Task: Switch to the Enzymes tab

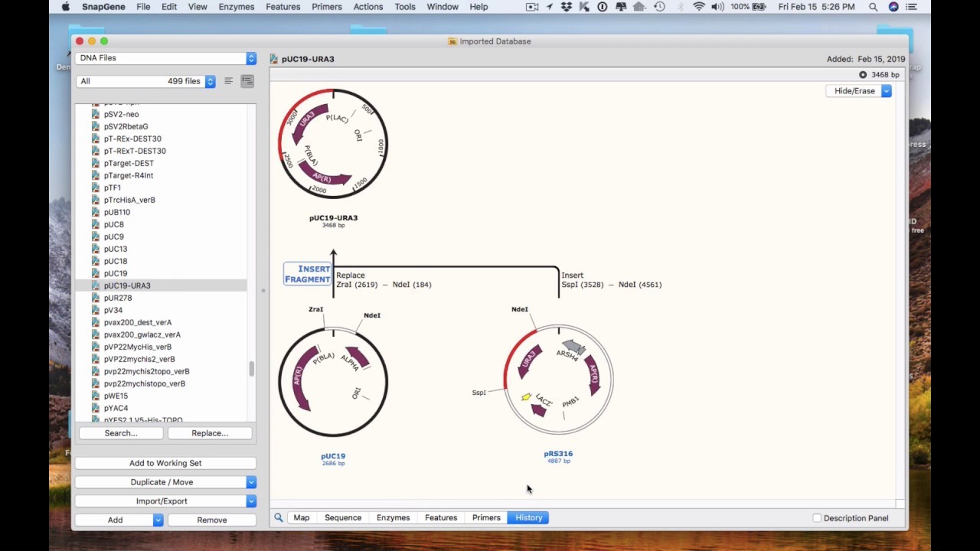Action: tap(394, 518)
